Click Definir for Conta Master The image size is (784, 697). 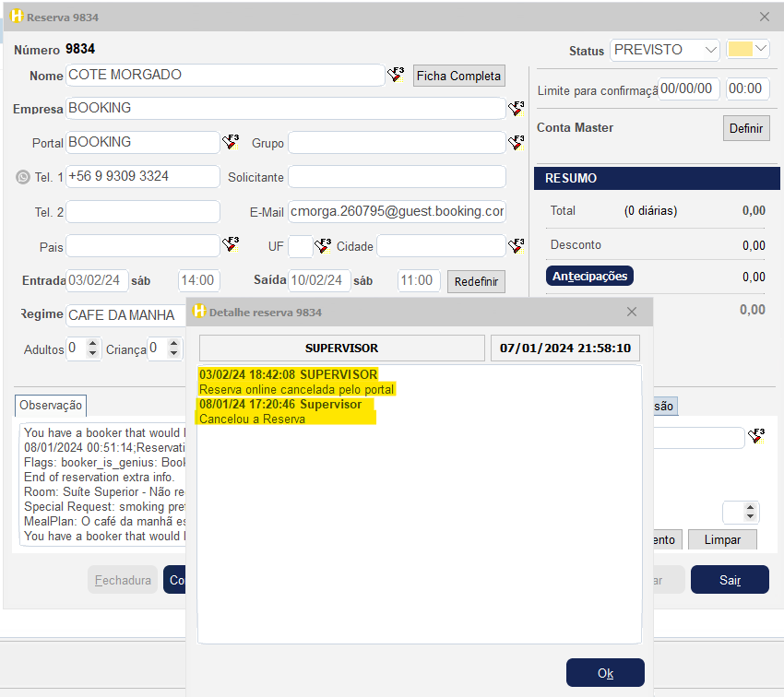click(745, 128)
